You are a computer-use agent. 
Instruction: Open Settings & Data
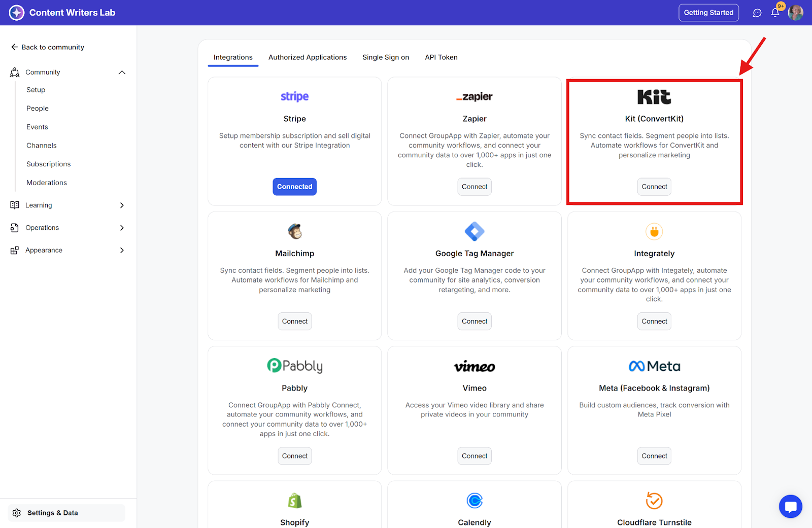pos(66,513)
